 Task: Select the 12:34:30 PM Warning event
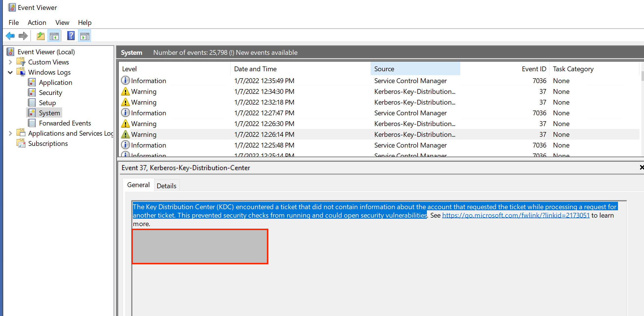tap(264, 92)
